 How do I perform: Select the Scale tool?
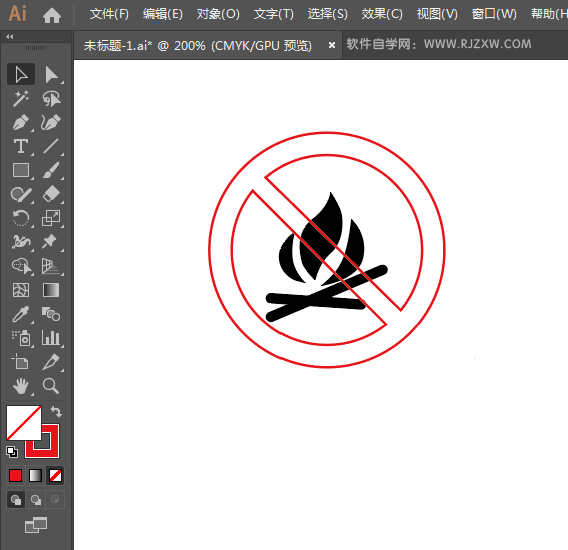tap(51, 218)
